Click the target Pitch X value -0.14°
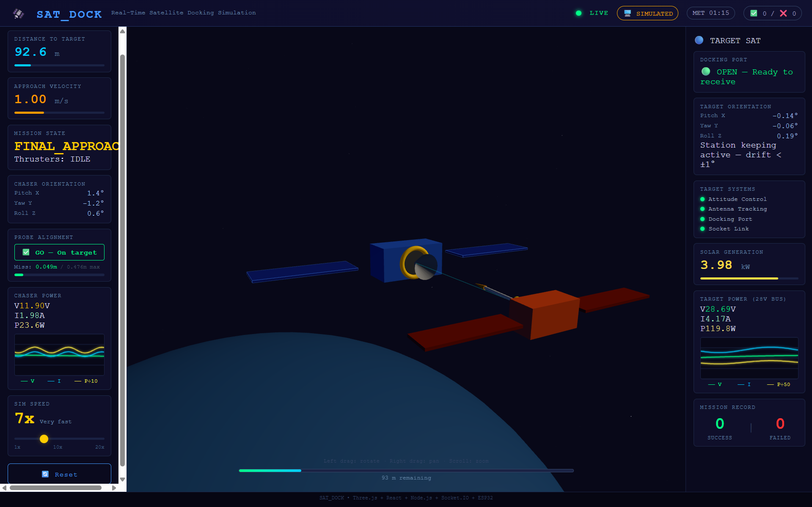Viewport: 812px width, 507px height. tap(785, 116)
